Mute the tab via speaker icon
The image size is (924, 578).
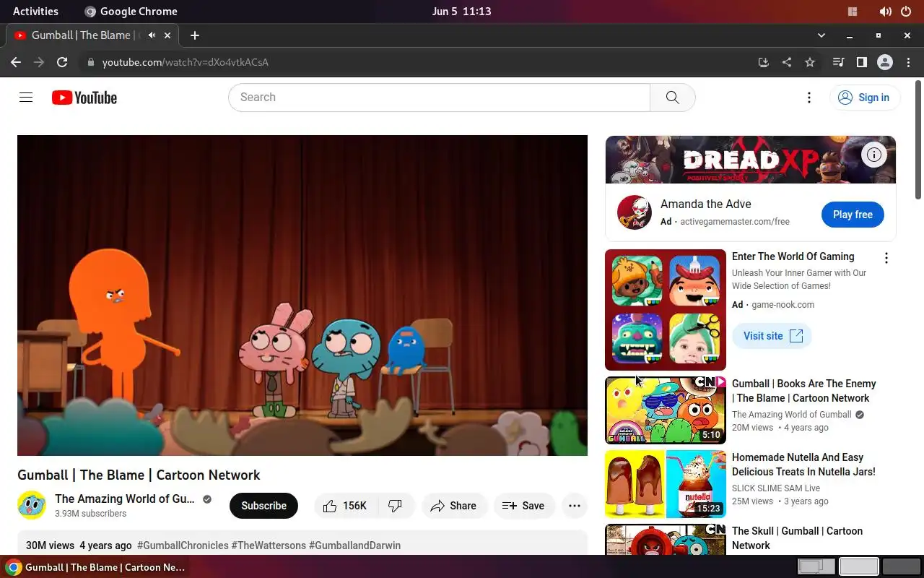click(152, 35)
